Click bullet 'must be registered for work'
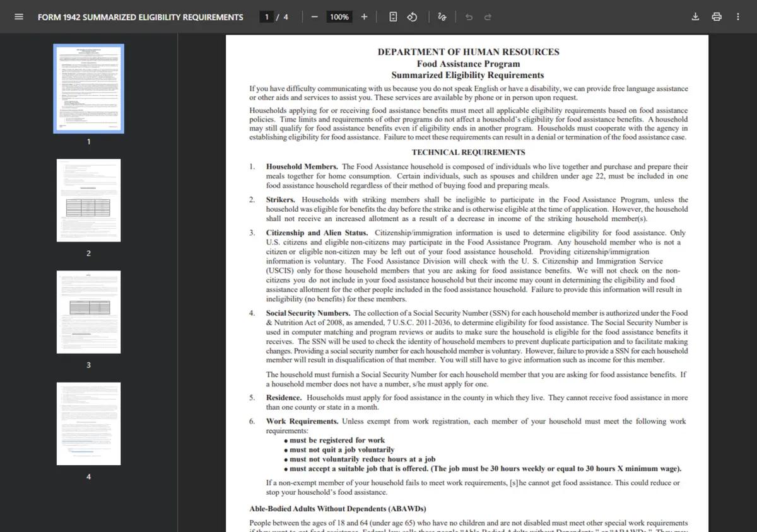Viewport: 757px width, 532px height. (x=334, y=440)
